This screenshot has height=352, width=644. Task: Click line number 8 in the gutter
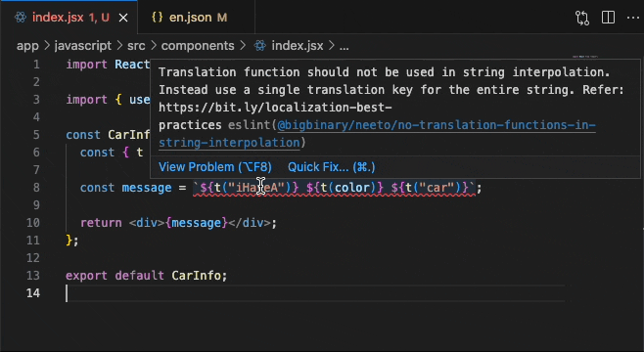[36, 188]
